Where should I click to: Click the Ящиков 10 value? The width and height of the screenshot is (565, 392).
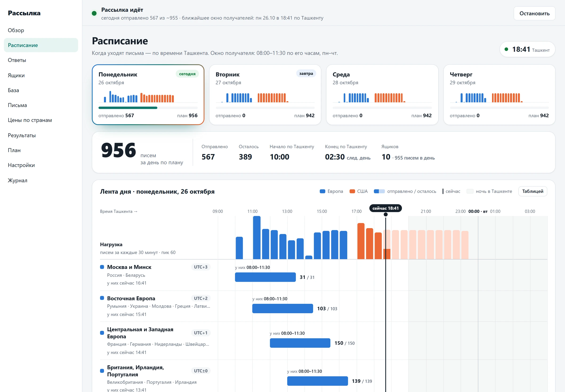[x=386, y=157]
